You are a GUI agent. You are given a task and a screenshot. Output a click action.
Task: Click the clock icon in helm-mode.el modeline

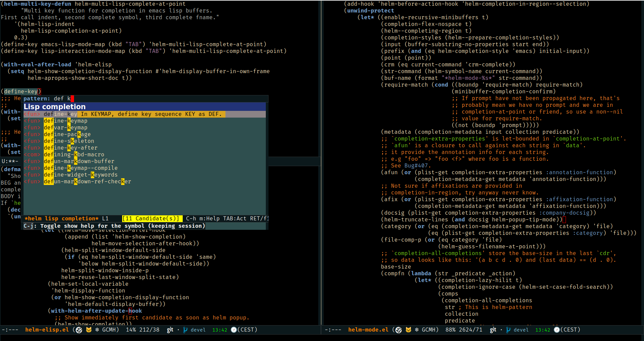[x=557, y=330]
